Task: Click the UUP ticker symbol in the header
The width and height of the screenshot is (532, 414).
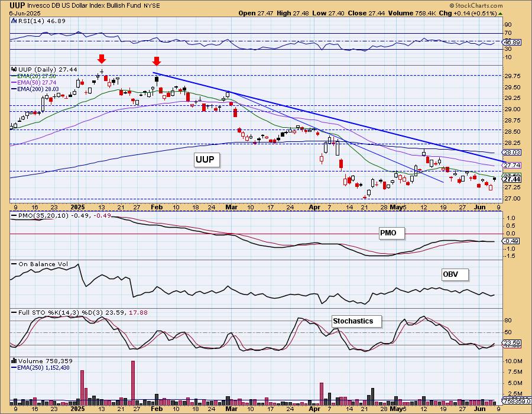Action: click(x=17, y=5)
